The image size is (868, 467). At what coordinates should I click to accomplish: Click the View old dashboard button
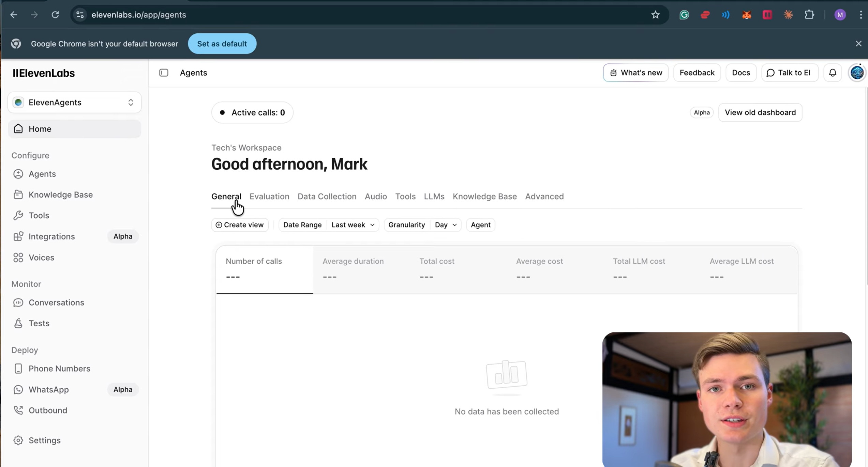coord(760,112)
